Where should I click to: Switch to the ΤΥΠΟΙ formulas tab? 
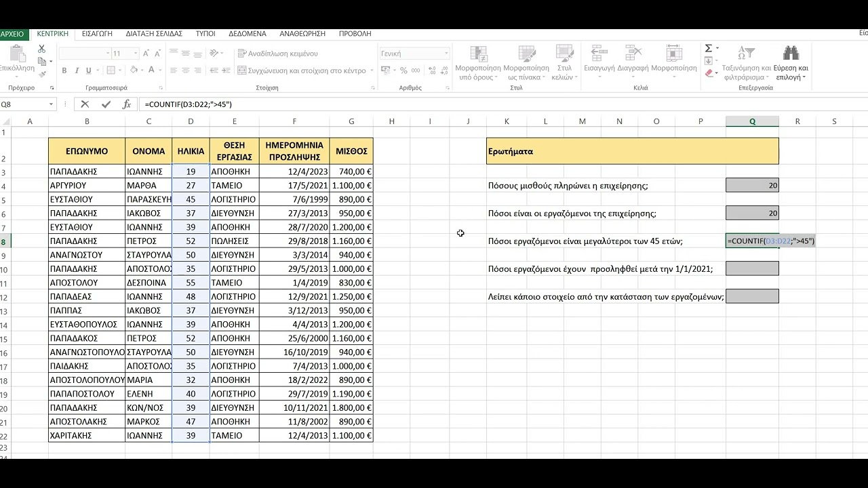coord(205,34)
